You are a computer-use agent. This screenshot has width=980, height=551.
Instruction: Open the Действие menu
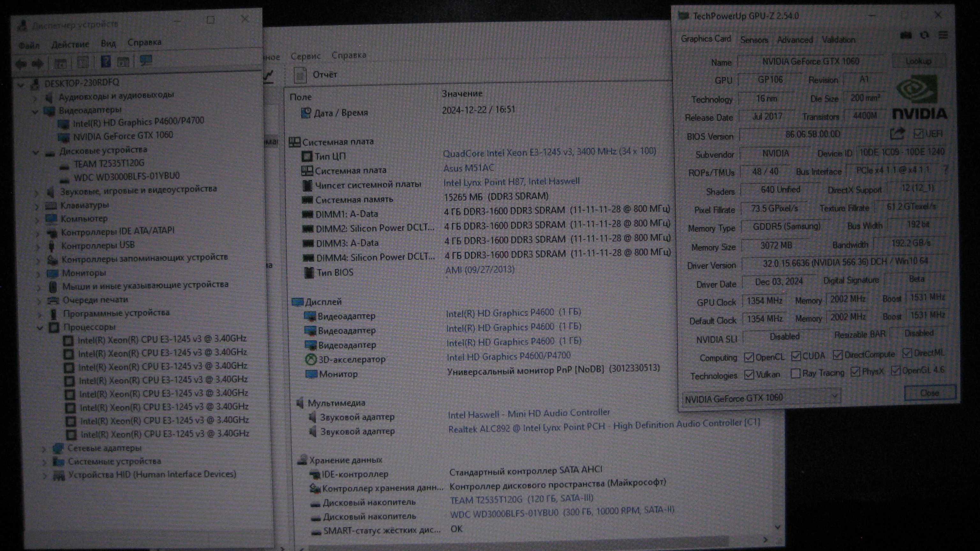point(70,44)
